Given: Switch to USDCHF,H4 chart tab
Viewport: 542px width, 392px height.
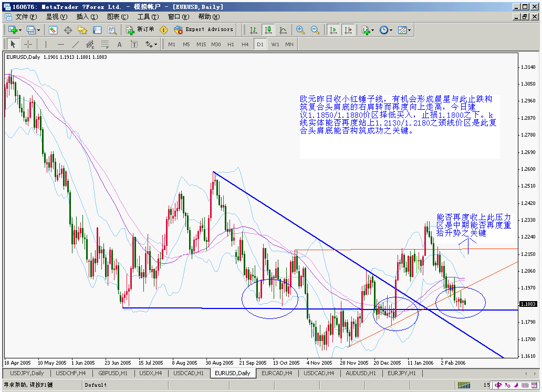Looking at the screenshot, I should click(71, 373).
